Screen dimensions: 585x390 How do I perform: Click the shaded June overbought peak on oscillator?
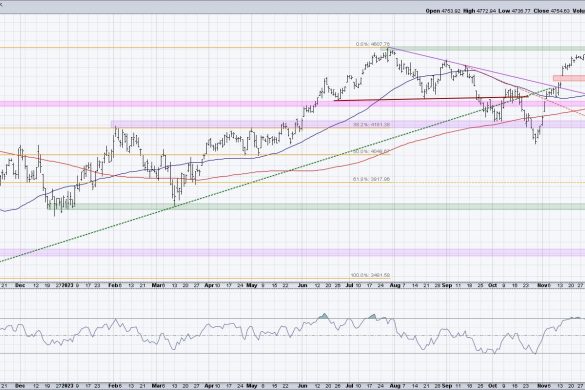(x=324, y=316)
